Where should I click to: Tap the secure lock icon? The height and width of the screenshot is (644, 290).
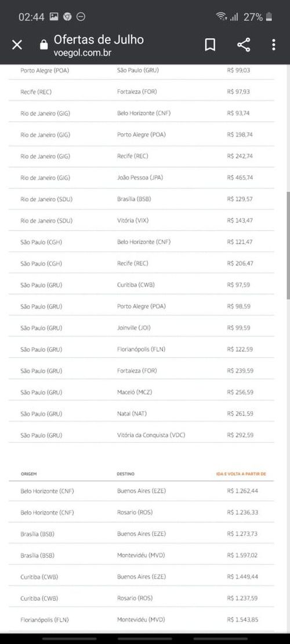click(44, 45)
